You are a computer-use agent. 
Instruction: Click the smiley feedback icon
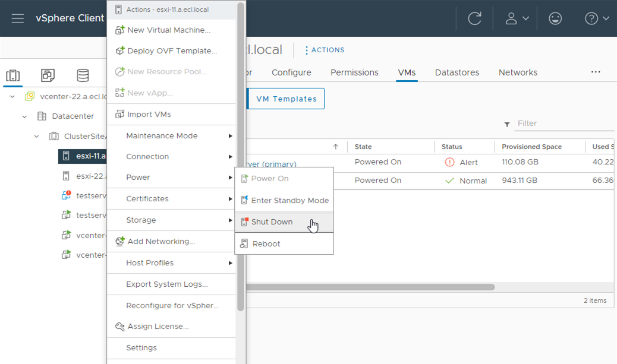coord(555,18)
